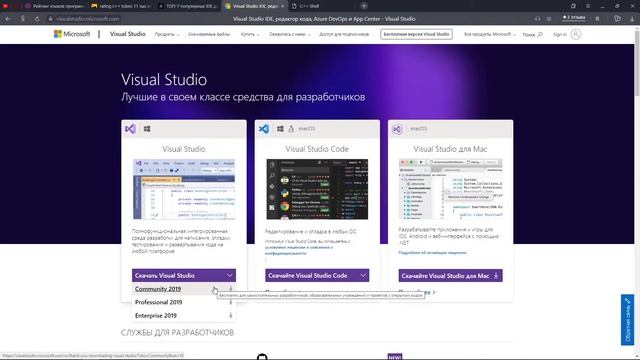Open the license terms link on VS Code card

click(x=299, y=250)
